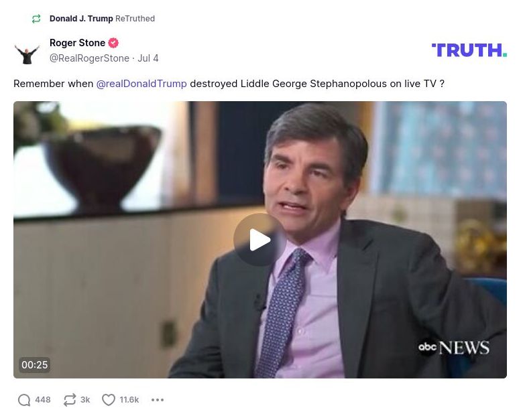Click the red verified badge icon
This screenshot has height=420, width=521.
[113, 43]
